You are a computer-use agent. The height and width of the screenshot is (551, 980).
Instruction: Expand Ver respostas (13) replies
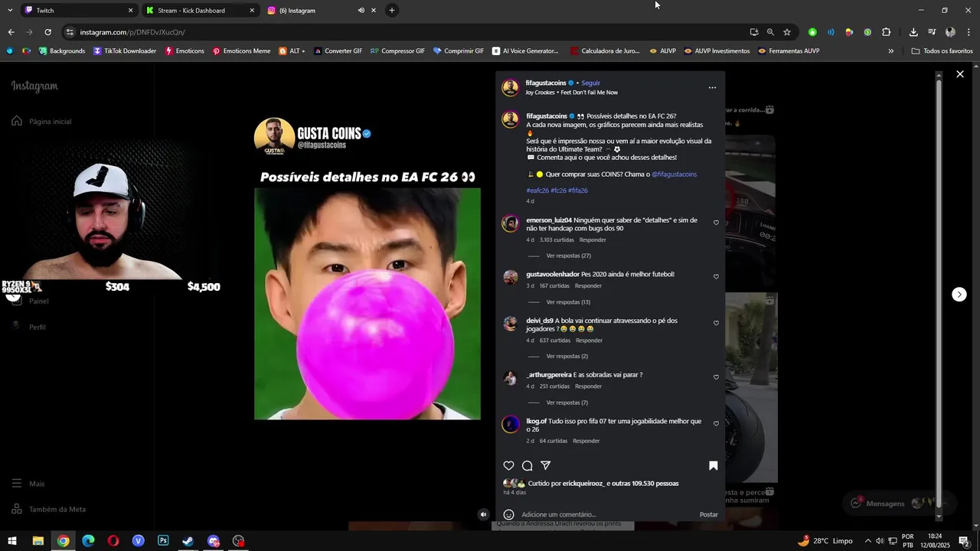(568, 302)
